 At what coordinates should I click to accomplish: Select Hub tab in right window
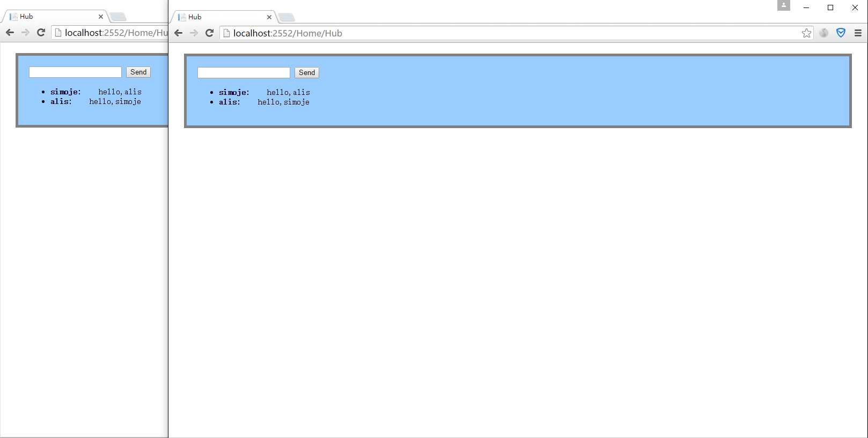tap(223, 17)
